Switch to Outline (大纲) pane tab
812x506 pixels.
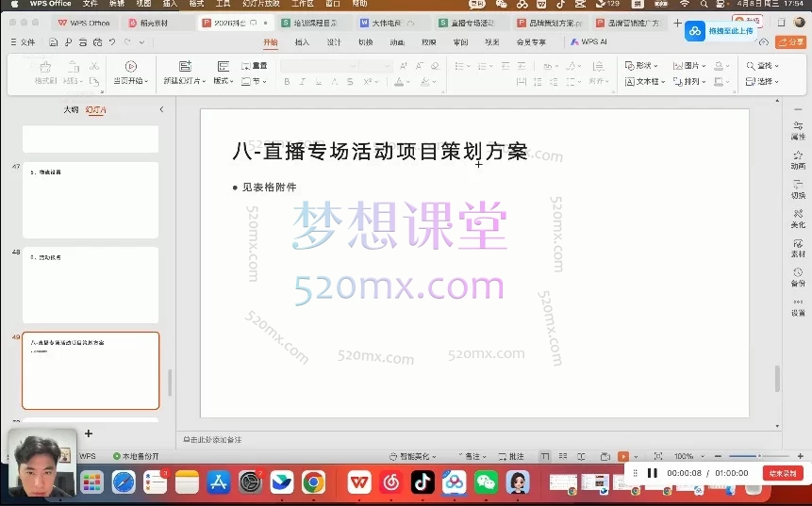71,109
